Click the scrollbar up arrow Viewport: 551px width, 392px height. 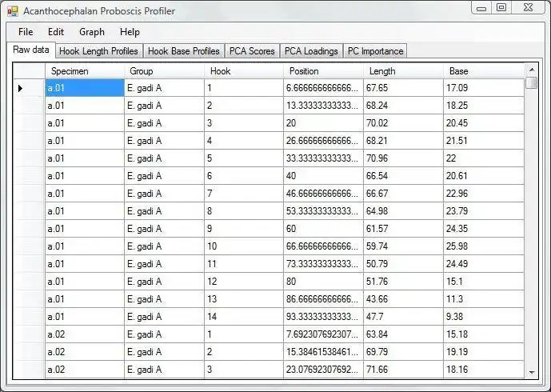532,70
